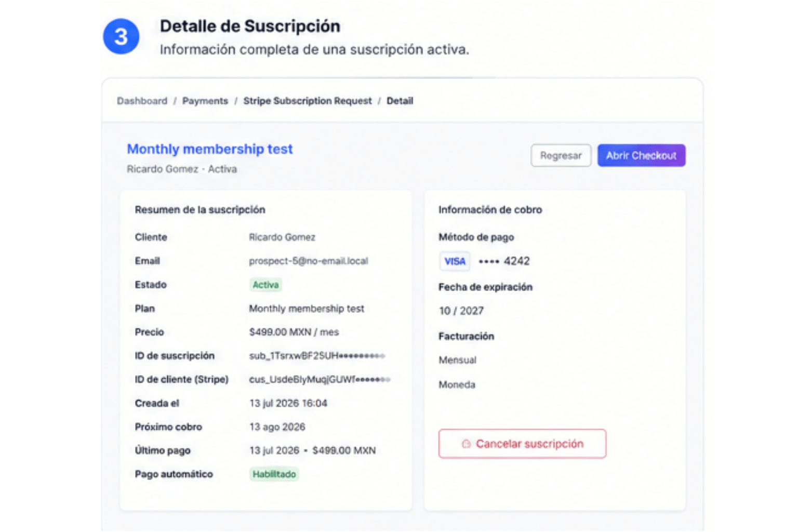Click the Método de pago label
The width and height of the screenshot is (798, 532).
tap(476, 237)
